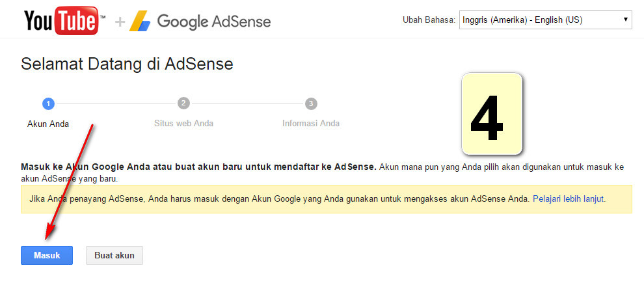Click the Google AdSense wordmark text
The height and width of the screenshot is (287, 644).
(x=214, y=21)
